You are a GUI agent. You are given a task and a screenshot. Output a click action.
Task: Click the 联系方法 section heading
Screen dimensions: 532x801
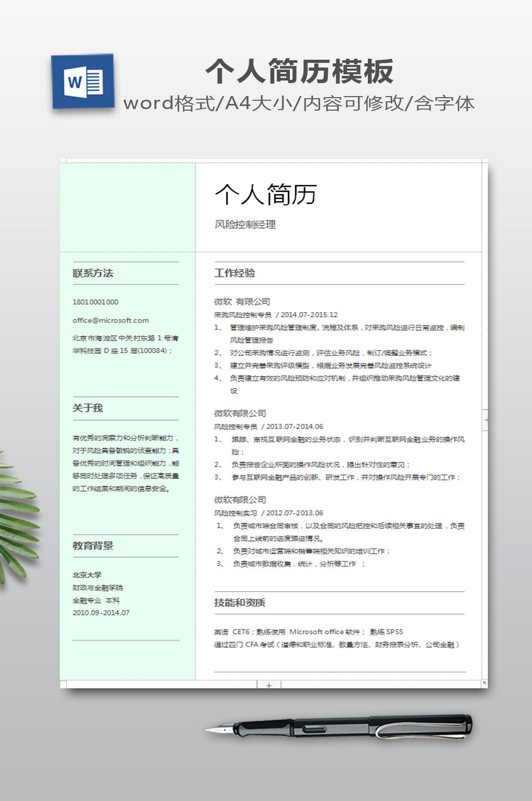(x=93, y=273)
